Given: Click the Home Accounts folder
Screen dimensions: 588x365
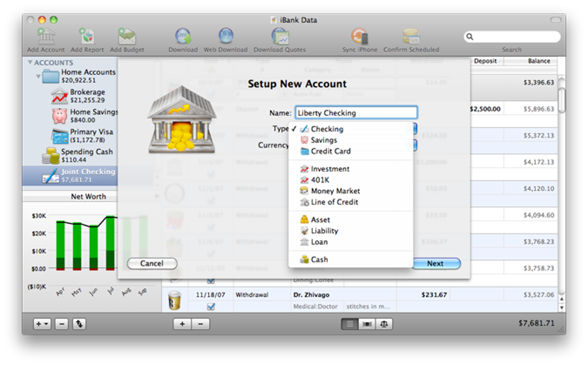Looking at the screenshot, I should coord(79,76).
